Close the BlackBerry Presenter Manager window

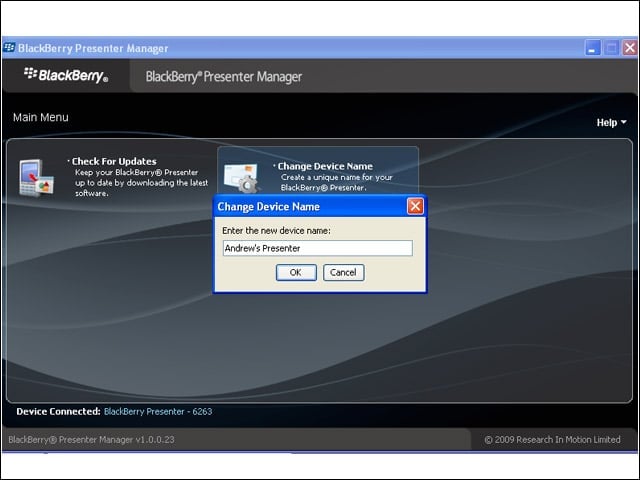pyautogui.click(x=630, y=48)
